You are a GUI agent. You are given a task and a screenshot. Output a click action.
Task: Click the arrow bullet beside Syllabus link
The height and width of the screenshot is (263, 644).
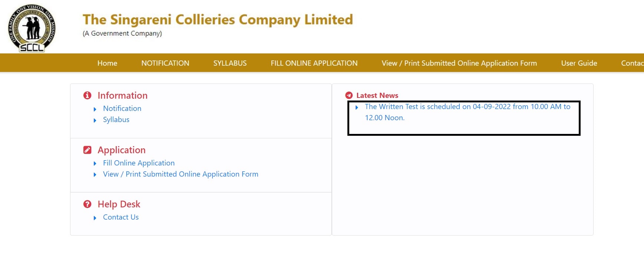(95, 120)
